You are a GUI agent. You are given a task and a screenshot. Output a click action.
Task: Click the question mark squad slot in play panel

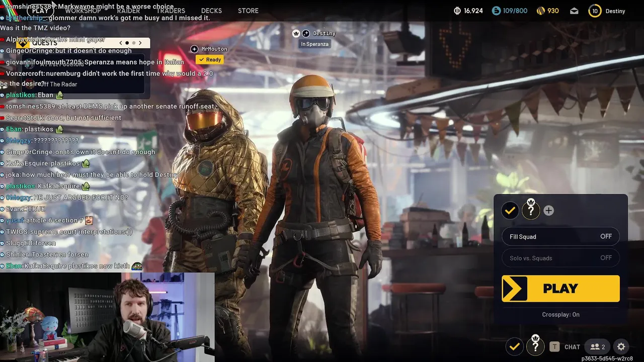[x=530, y=211]
